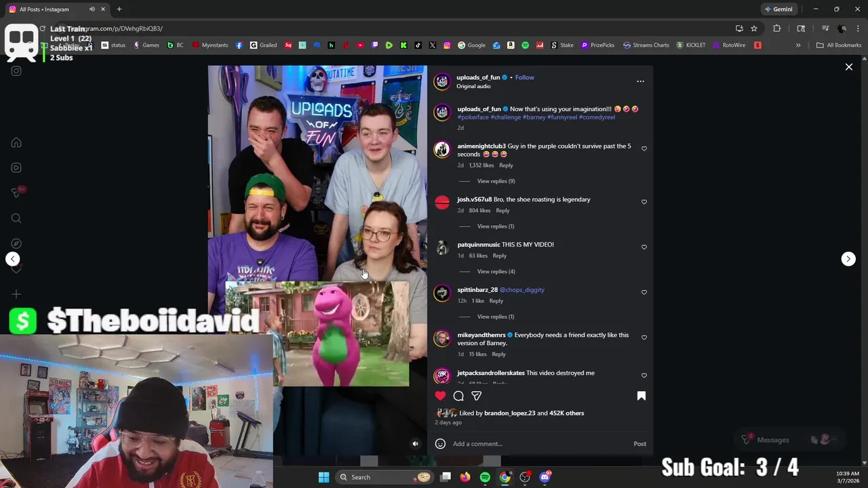
Task: Click Instagram logo in sidebar
Action: tap(16, 70)
